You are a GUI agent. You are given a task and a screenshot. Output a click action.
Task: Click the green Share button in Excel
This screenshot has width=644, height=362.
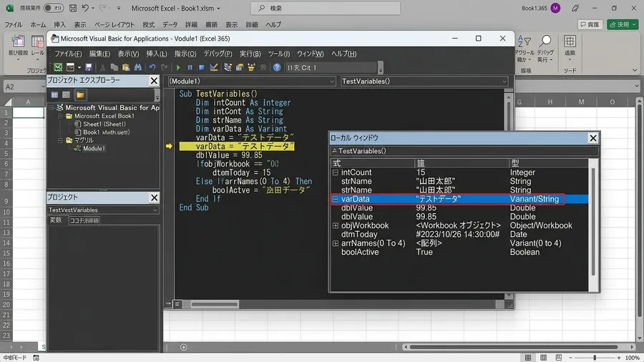623,24
